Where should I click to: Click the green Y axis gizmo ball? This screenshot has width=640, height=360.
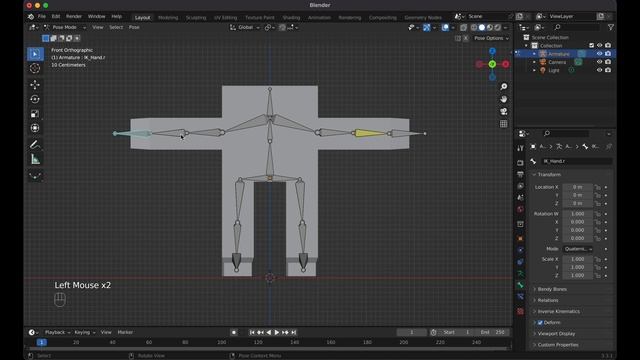[492, 64]
